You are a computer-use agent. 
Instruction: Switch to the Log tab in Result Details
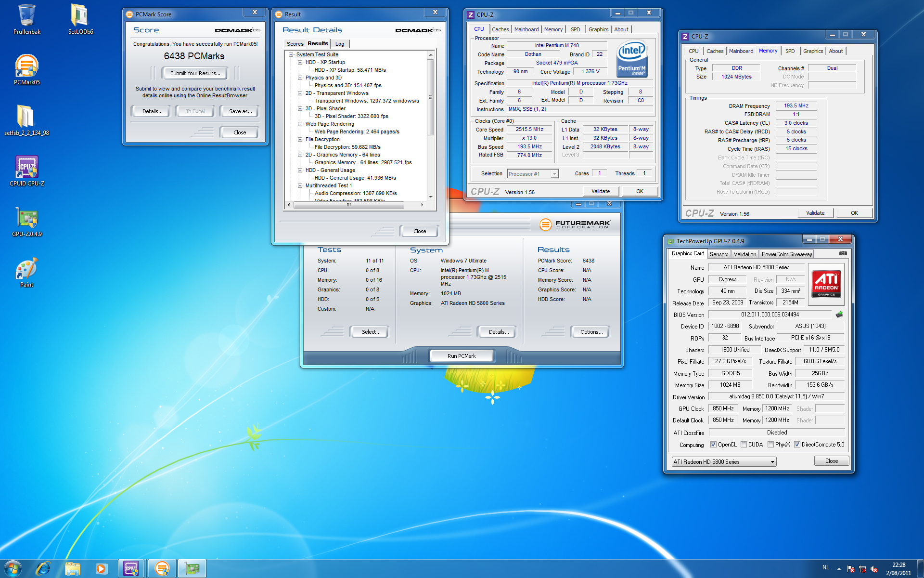340,44
